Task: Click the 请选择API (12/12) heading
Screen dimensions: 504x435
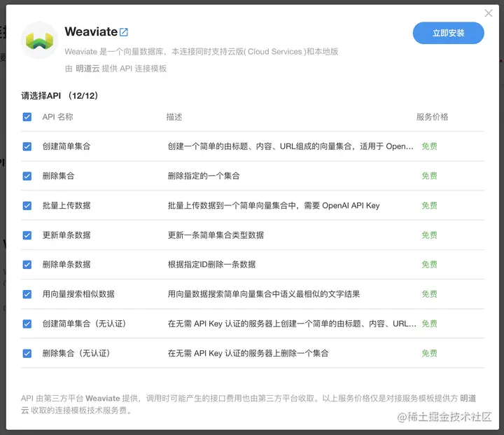Action: [59, 95]
